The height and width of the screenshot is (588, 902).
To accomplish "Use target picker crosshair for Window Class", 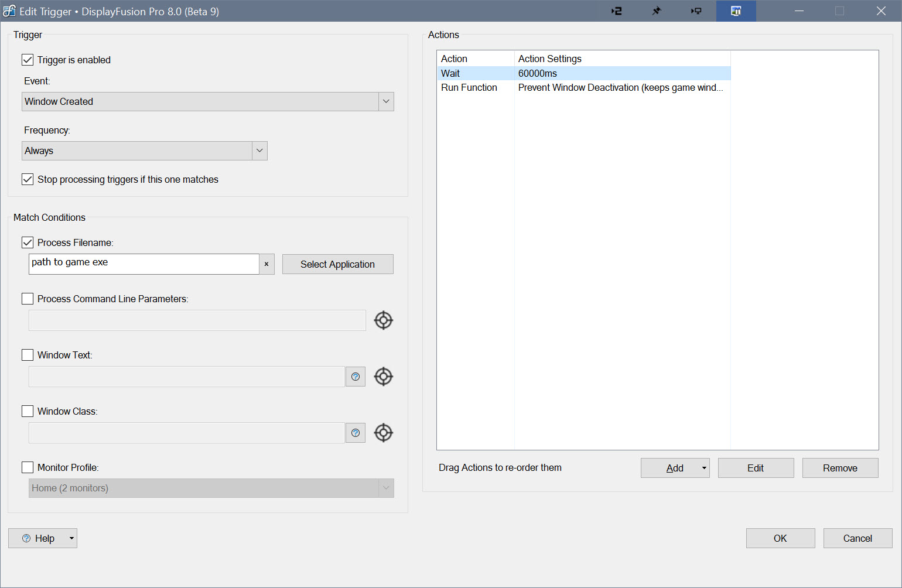I will pyautogui.click(x=383, y=433).
